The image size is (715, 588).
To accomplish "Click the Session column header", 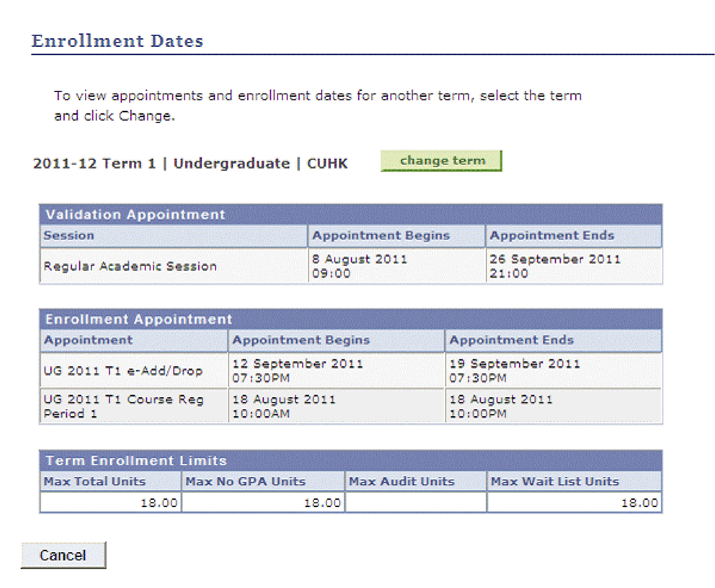I will [69, 236].
